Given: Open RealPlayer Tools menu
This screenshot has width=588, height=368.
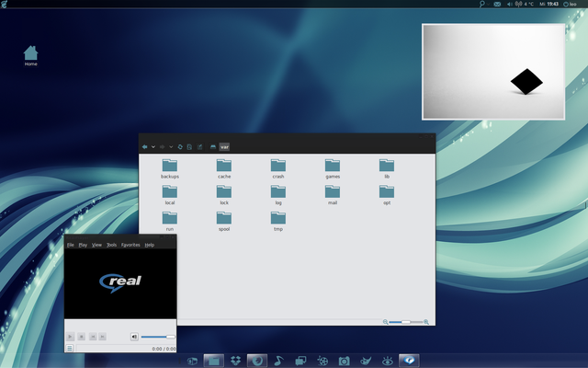Looking at the screenshot, I should pyautogui.click(x=111, y=245).
